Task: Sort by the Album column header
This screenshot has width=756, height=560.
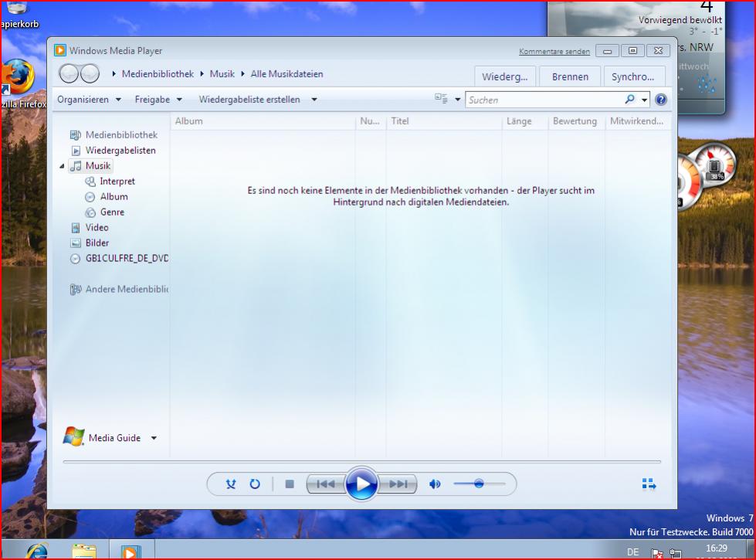Action: click(263, 121)
